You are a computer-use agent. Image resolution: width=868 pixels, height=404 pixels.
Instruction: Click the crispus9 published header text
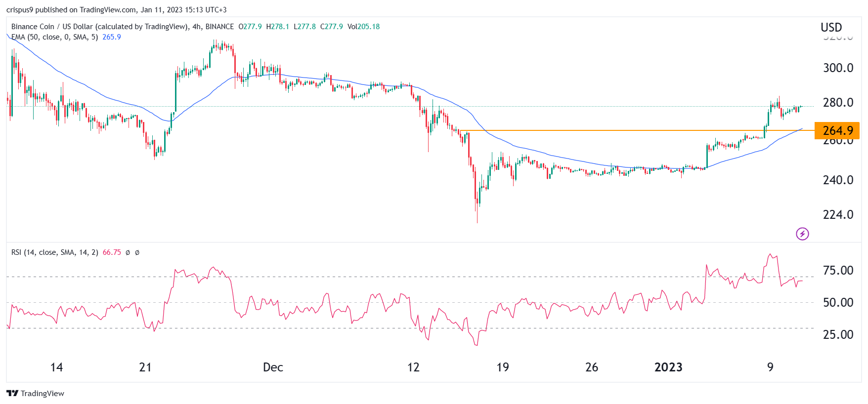117,10
